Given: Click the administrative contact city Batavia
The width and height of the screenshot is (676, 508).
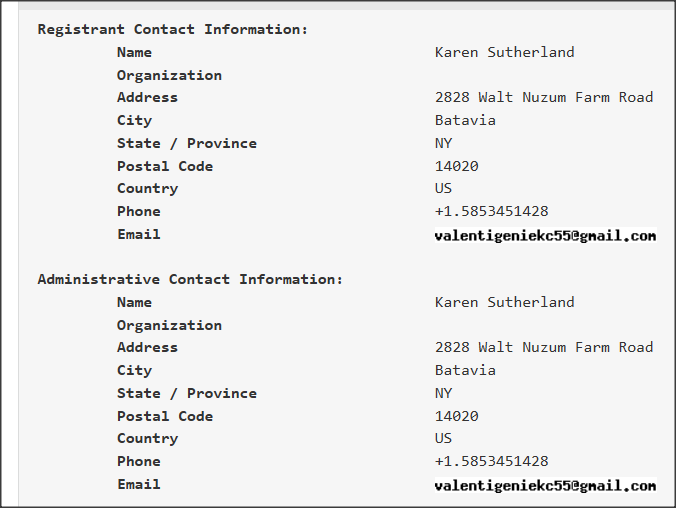Looking at the screenshot, I should [x=465, y=370].
